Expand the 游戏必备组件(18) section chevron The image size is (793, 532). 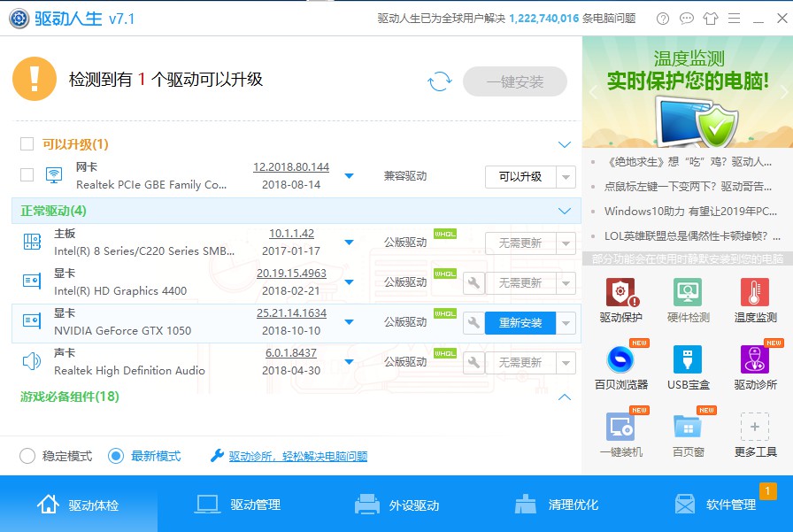[x=565, y=397]
